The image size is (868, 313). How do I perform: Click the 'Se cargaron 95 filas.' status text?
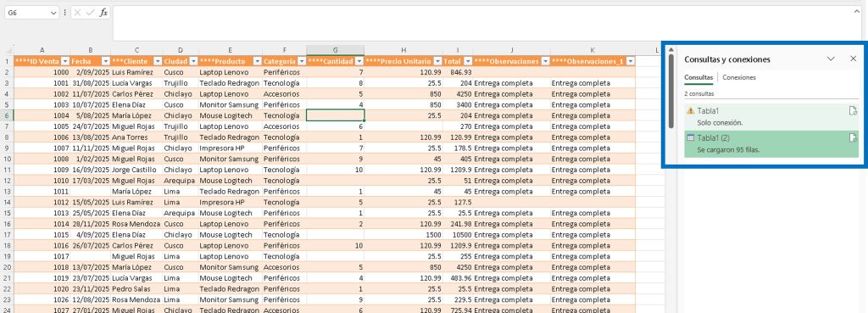pos(728,149)
